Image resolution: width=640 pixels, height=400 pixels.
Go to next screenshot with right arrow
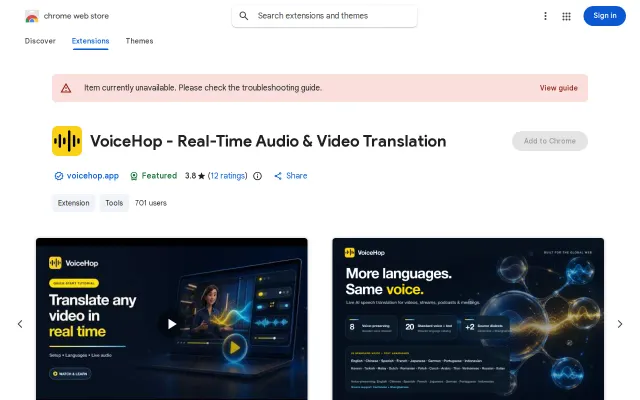coord(620,324)
